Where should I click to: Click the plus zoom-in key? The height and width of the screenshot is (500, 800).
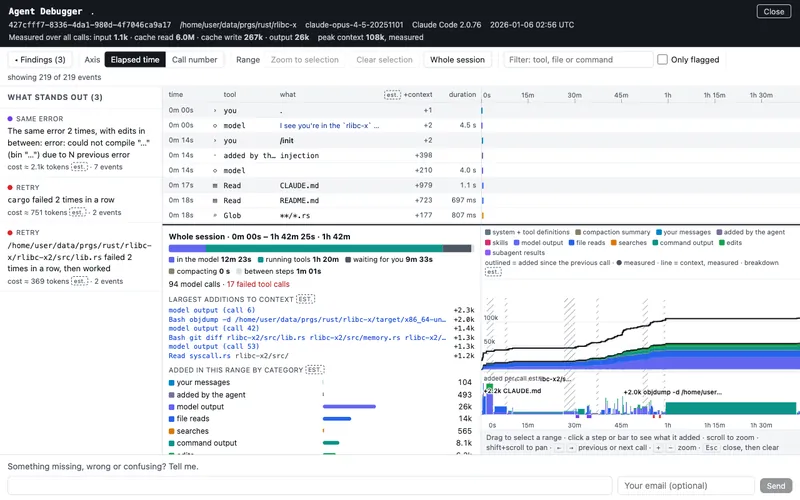click(658, 448)
